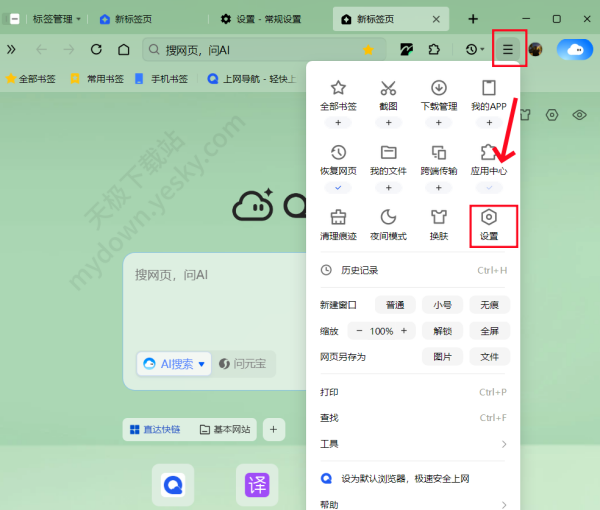The width and height of the screenshot is (600, 510).
Task: Toggle 夜间模式 night mode
Action: [x=388, y=223]
